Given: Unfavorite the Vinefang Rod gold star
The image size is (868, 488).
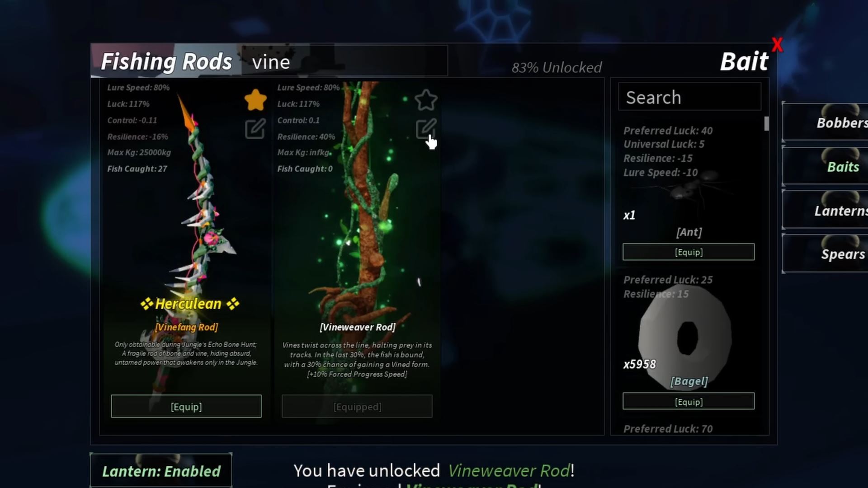Looking at the screenshot, I should click(255, 100).
